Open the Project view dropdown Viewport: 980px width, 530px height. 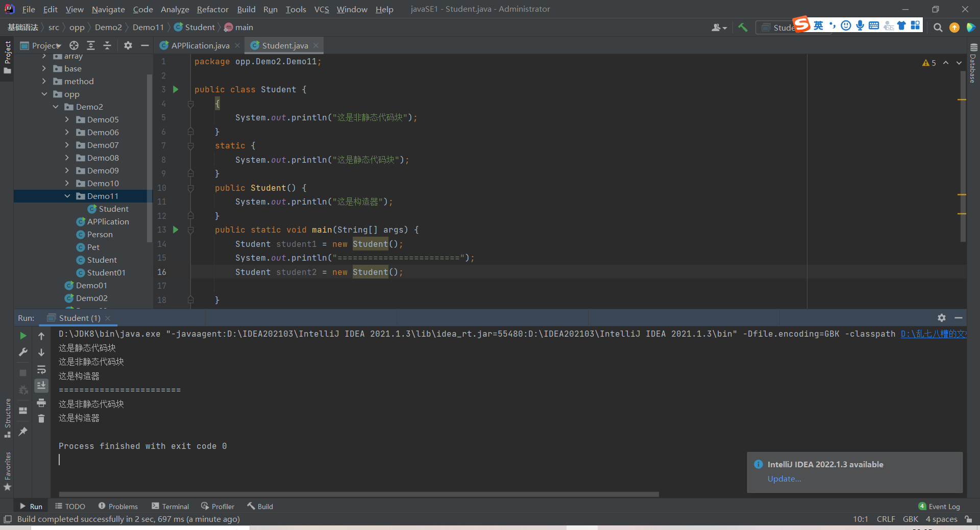click(x=41, y=45)
